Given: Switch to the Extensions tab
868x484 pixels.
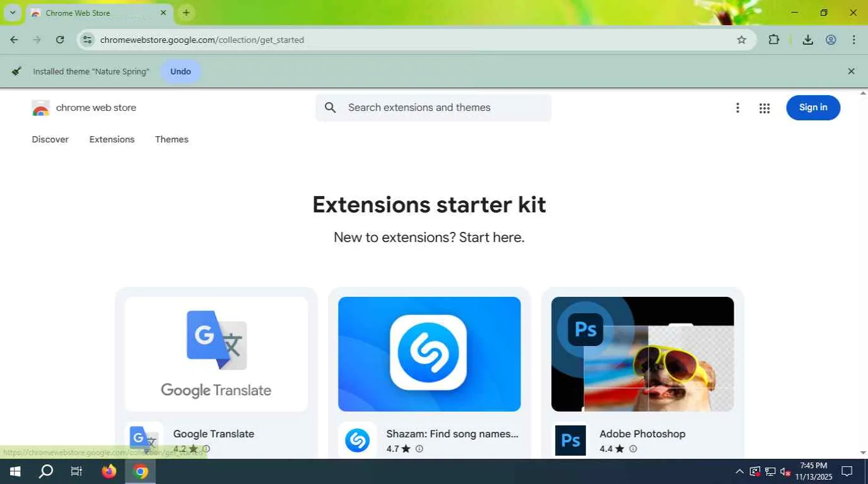Looking at the screenshot, I should [112, 139].
